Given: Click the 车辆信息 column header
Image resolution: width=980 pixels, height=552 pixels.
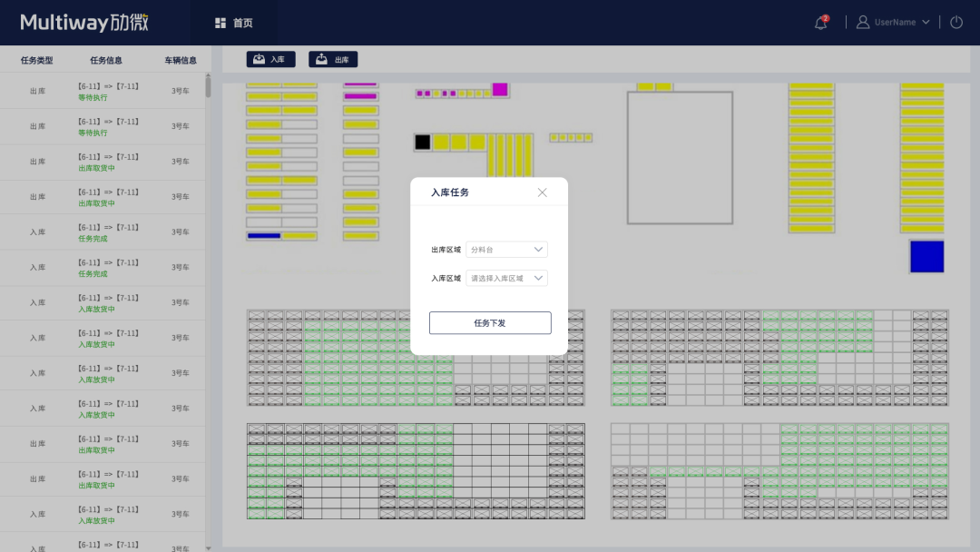Looking at the screenshot, I should (181, 61).
